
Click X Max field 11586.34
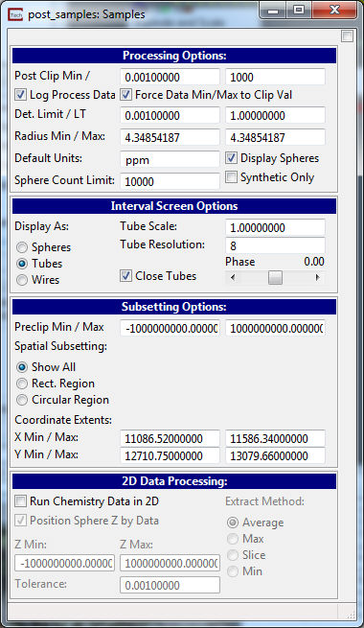pyautogui.click(x=275, y=438)
